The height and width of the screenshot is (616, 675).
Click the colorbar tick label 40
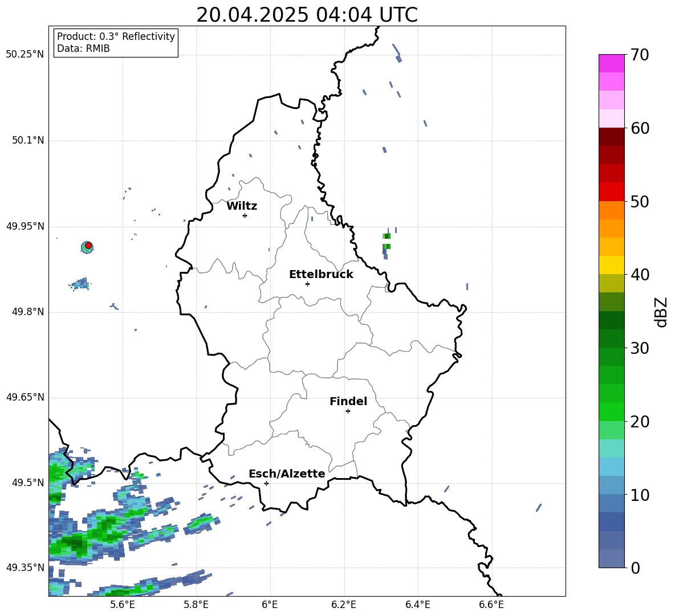[640, 275]
